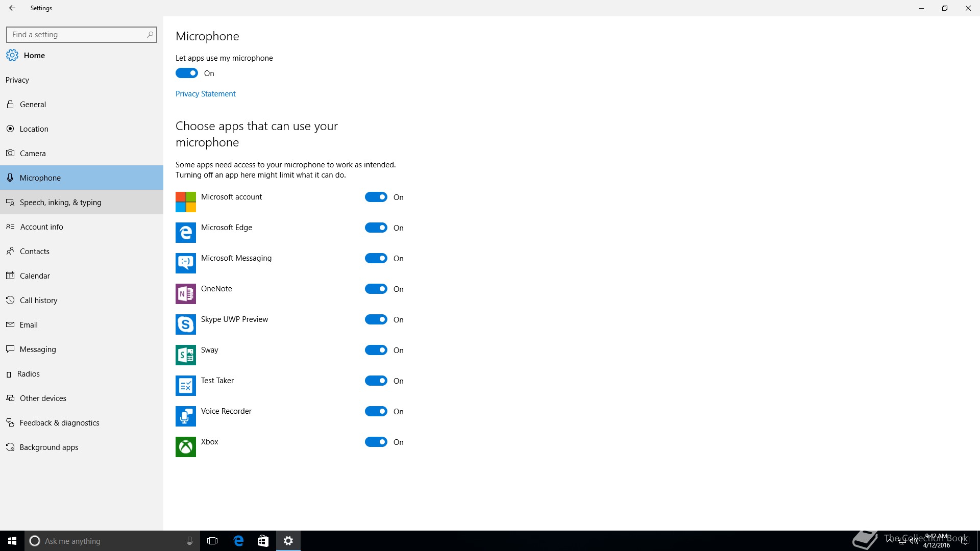980x551 pixels.
Task: Open the Background apps section
Action: [82, 447]
